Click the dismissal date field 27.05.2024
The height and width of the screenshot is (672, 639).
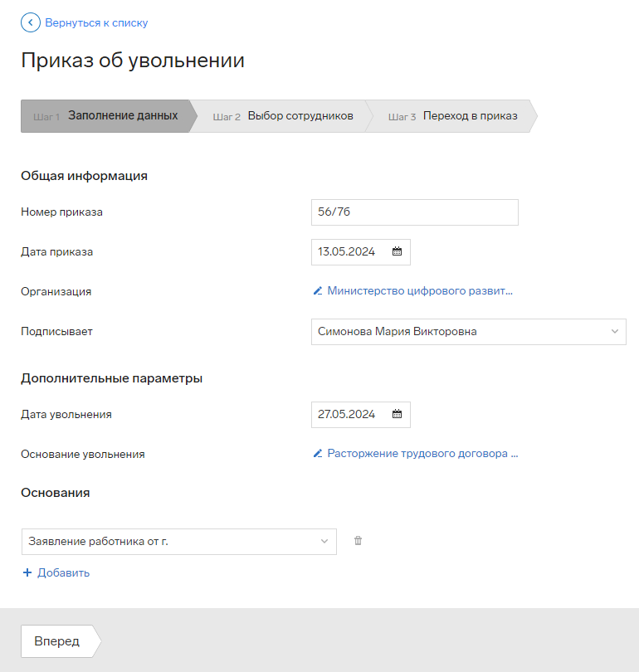(x=361, y=415)
